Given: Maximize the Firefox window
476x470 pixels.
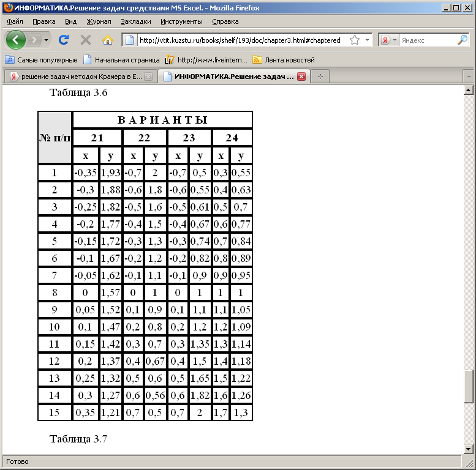Looking at the screenshot, I should [456, 7].
